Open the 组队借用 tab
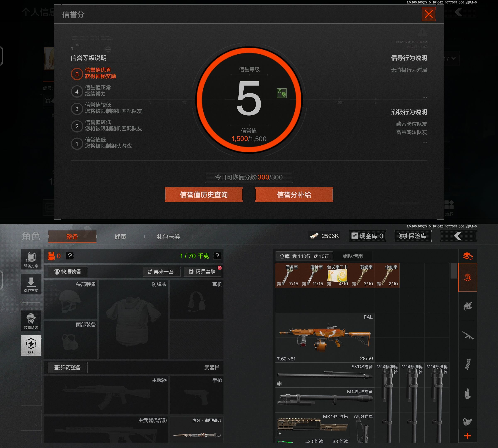 [353, 256]
